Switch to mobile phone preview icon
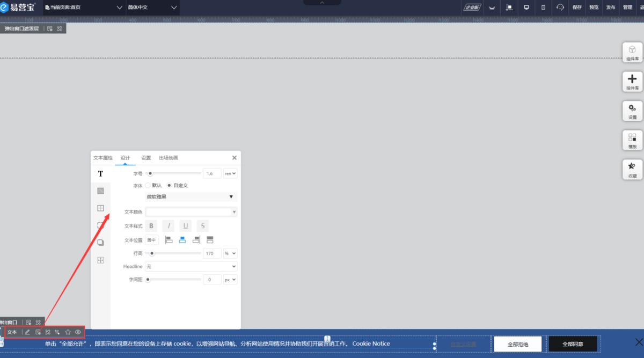The width and height of the screenshot is (644, 358). [x=543, y=8]
